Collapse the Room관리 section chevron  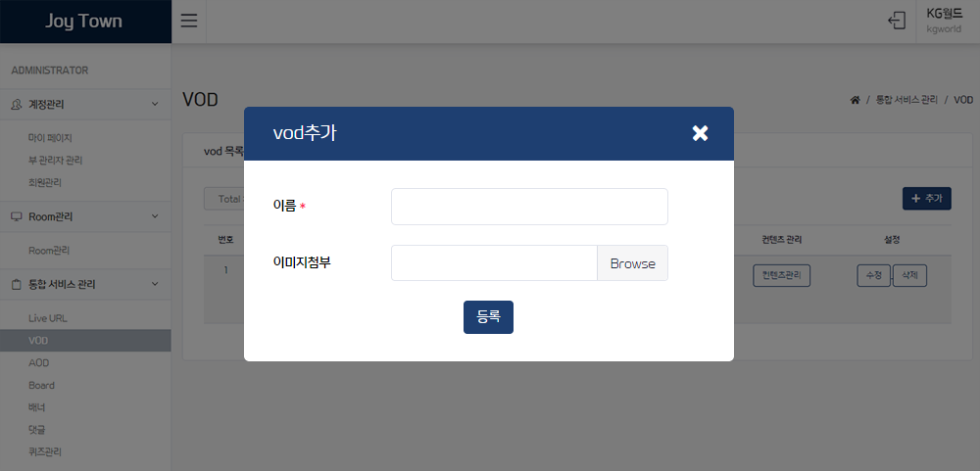tap(155, 216)
